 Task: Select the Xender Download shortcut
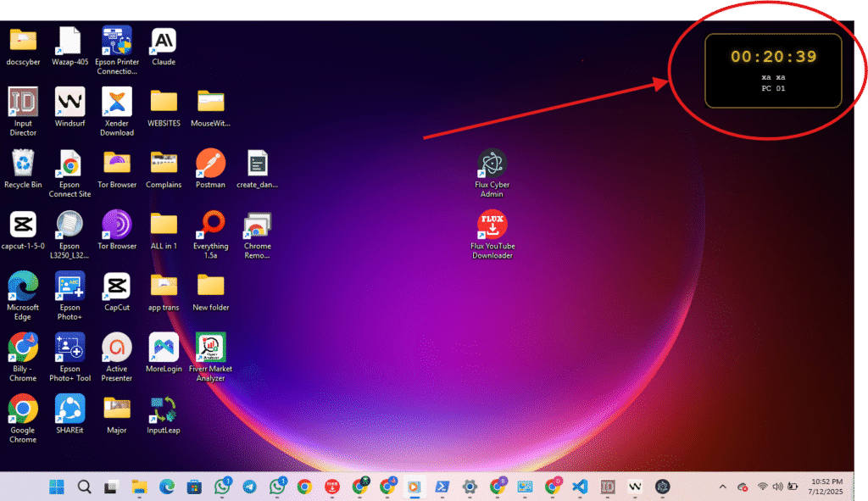117,103
